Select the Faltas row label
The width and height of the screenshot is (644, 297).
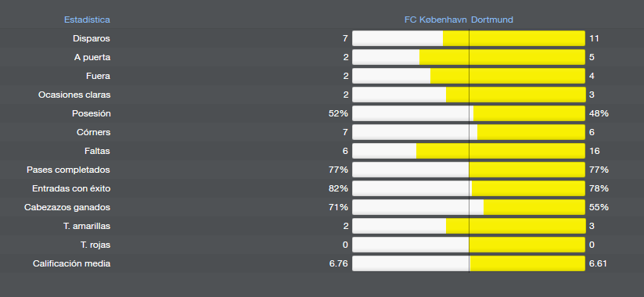(x=97, y=151)
